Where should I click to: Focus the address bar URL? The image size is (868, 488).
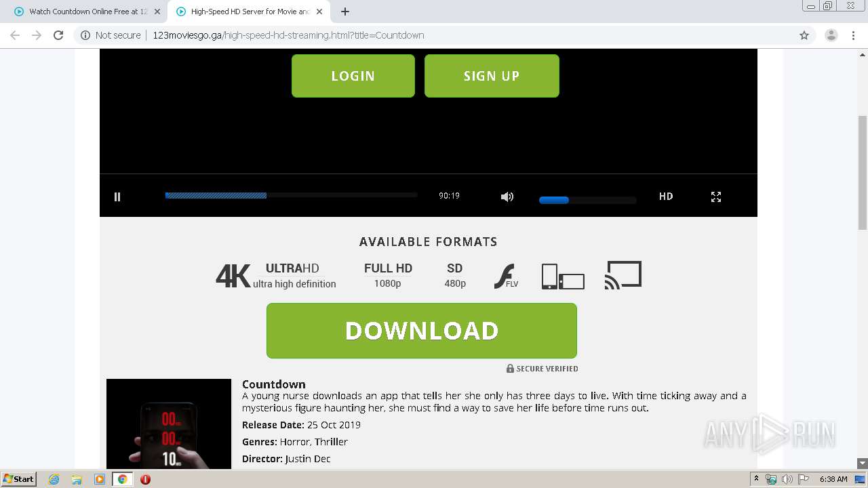tap(288, 35)
